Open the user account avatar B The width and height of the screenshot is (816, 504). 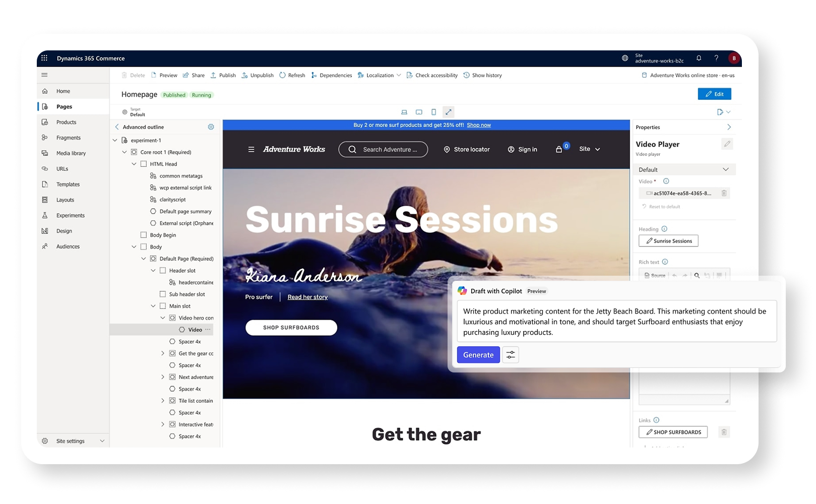(734, 58)
